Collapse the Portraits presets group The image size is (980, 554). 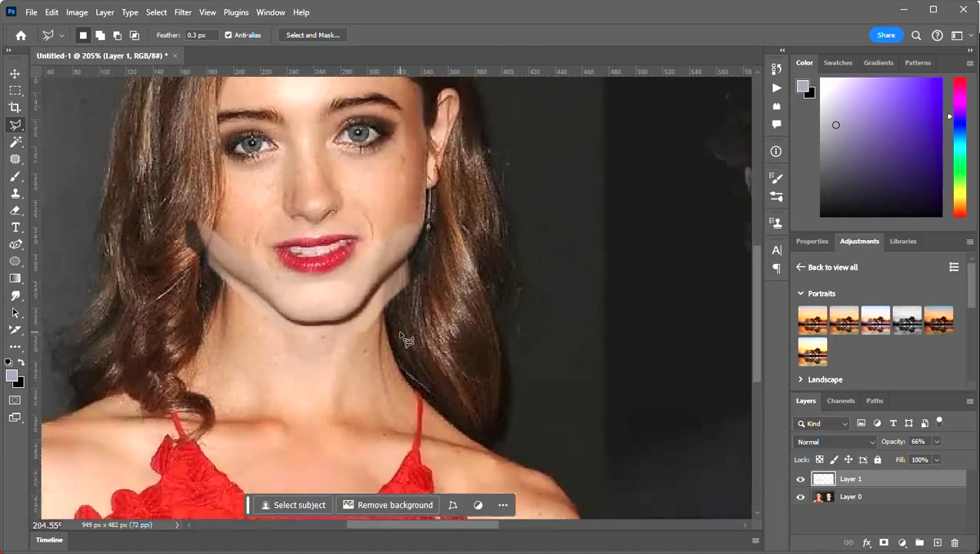801,294
